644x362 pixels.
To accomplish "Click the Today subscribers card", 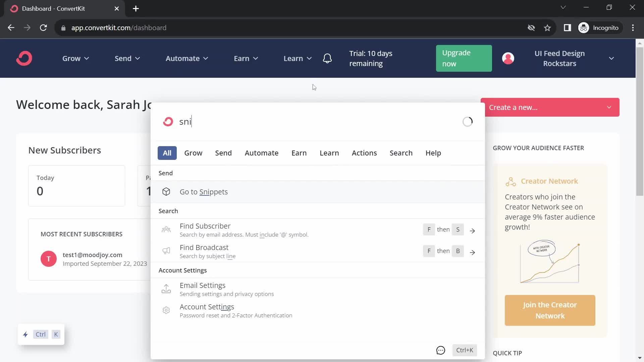I will pyautogui.click(x=76, y=186).
